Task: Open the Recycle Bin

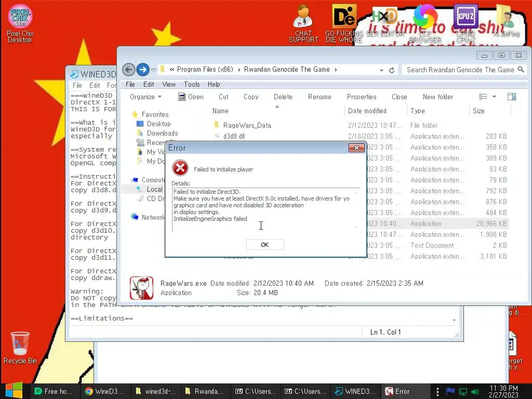Action: pos(20,348)
